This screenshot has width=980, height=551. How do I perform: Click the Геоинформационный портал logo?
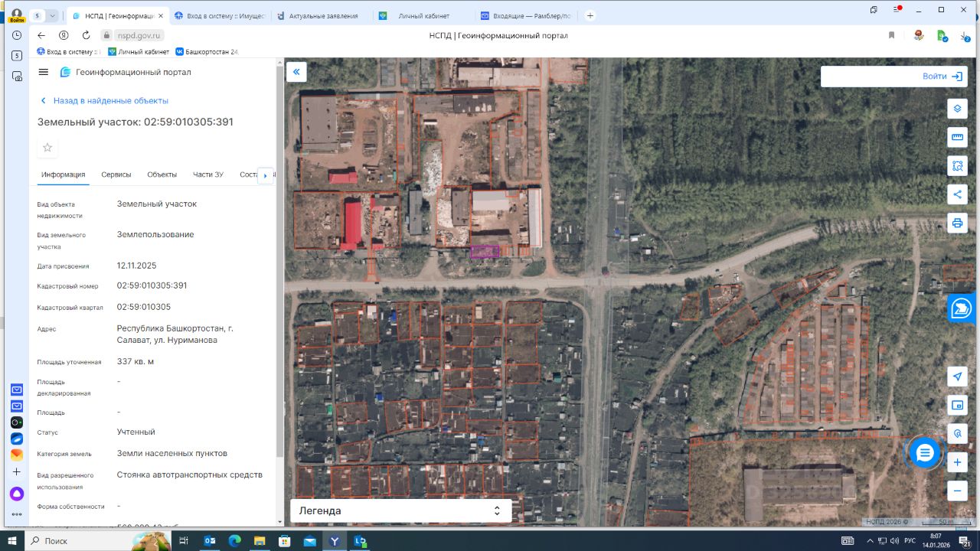(126, 72)
